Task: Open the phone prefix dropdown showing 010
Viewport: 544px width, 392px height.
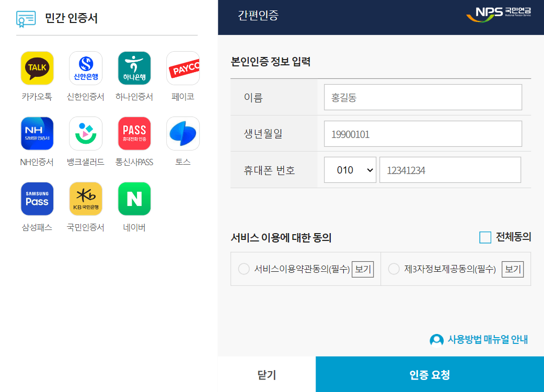Action: pos(350,169)
